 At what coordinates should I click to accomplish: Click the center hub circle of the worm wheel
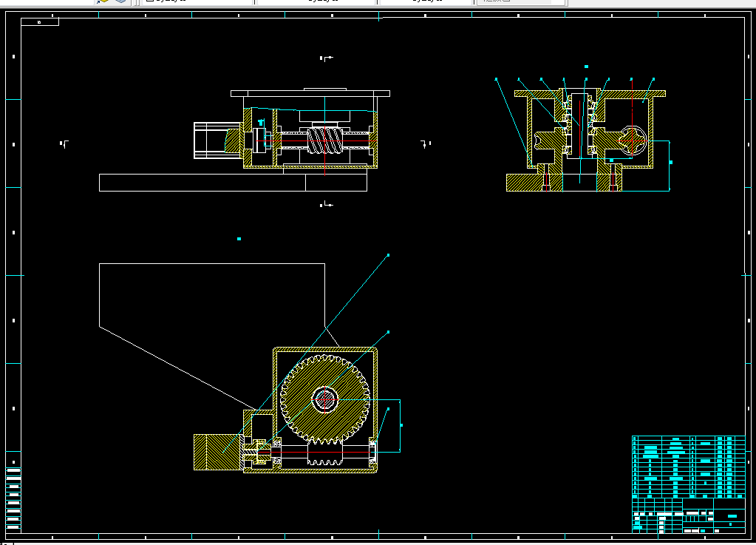(x=325, y=399)
